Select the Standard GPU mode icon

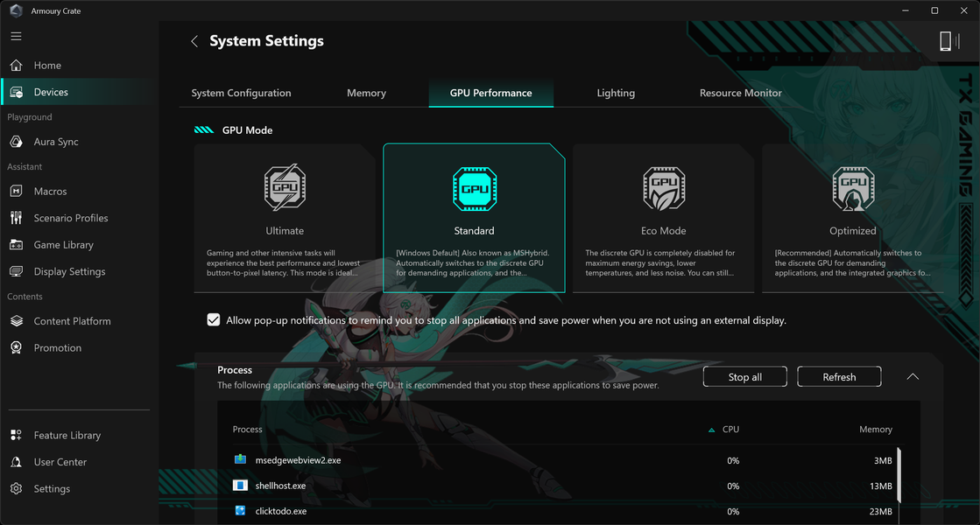(475, 188)
